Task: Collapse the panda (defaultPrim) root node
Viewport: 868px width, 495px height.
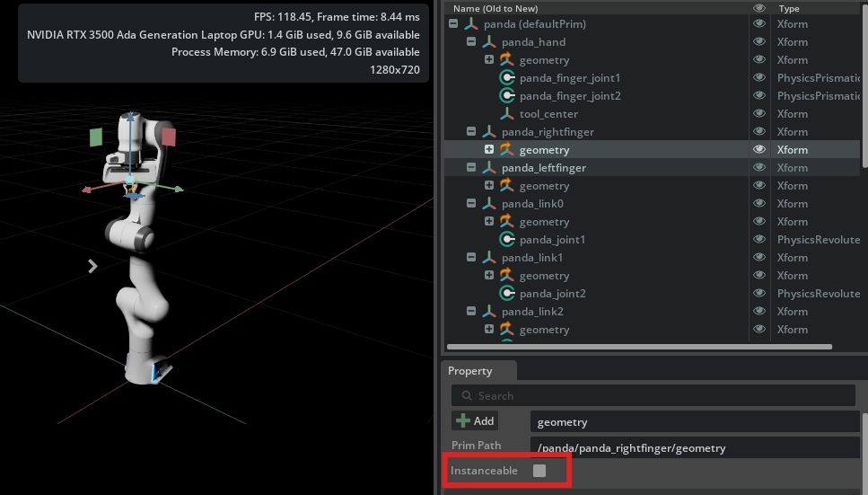Action: pyautogui.click(x=453, y=24)
